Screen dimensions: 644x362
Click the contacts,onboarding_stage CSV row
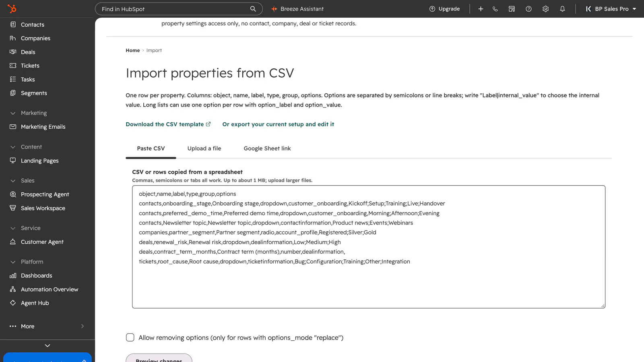[x=292, y=204]
